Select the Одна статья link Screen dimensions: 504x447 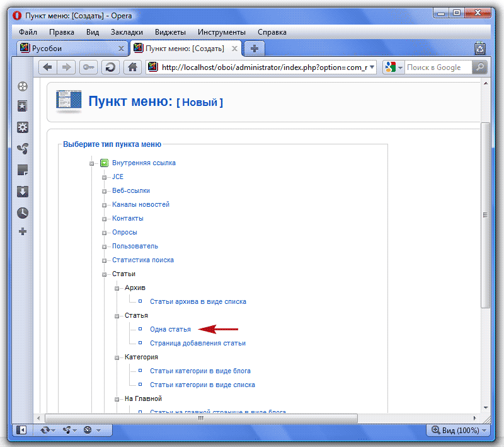170,329
